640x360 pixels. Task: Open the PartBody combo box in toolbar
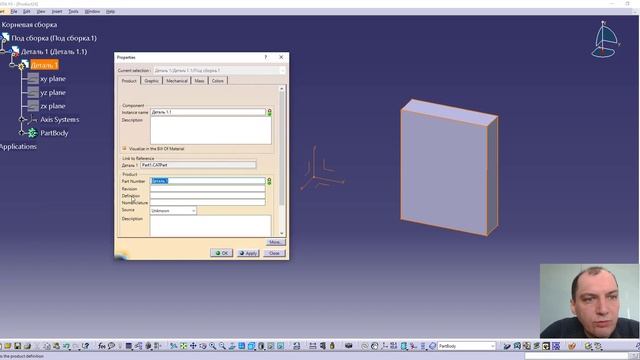point(467,346)
